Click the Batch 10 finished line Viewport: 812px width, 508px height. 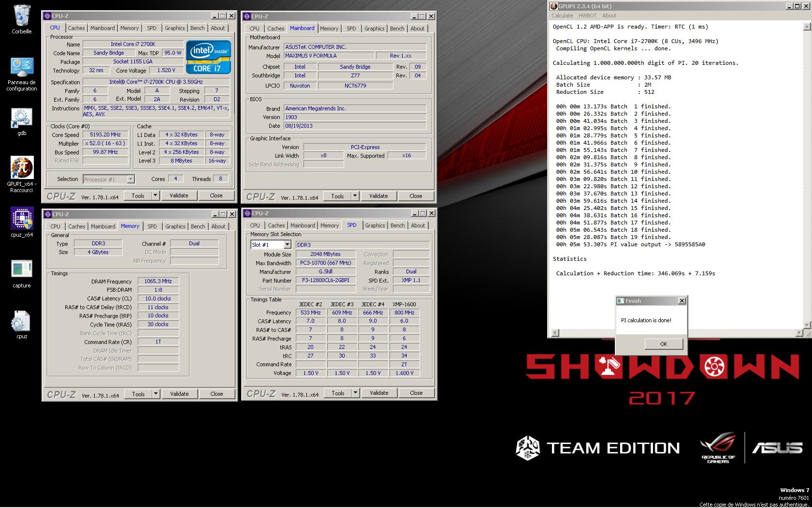[x=613, y=172]
